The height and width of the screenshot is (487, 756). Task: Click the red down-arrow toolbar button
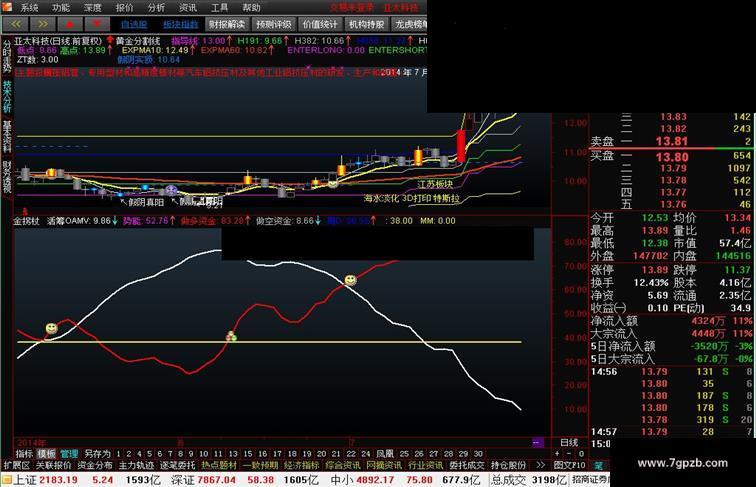pyautogui.click(x=97, y=25)
